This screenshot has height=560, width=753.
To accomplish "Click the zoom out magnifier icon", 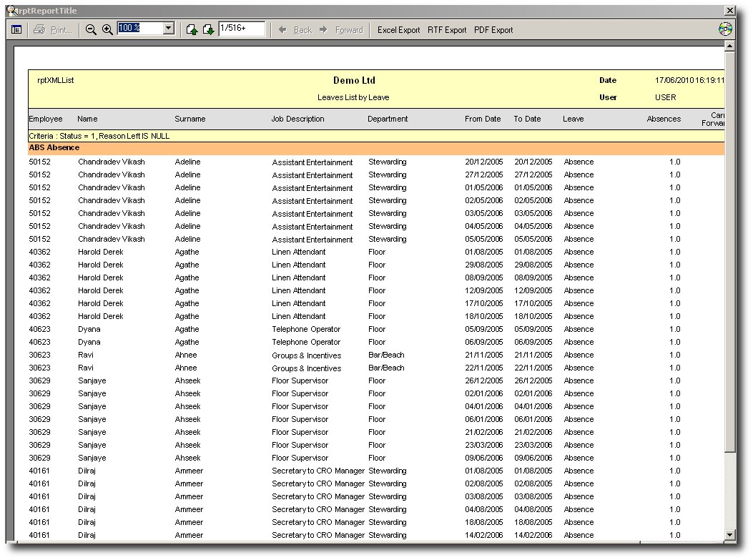I will tap(91, 30).
